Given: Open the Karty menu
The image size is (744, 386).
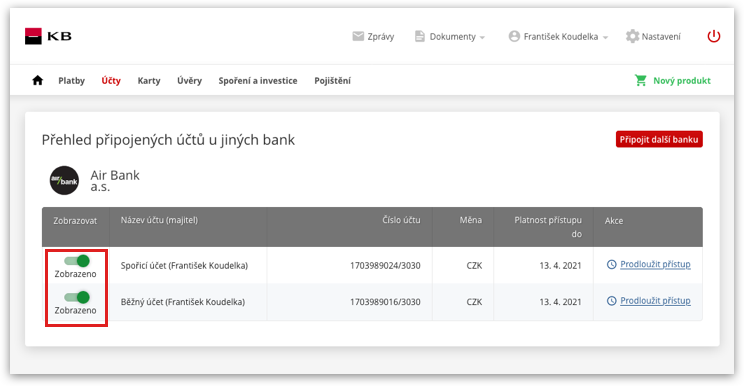Looking at the screenshot, I should pyautogui.click(x=149, y=81).
